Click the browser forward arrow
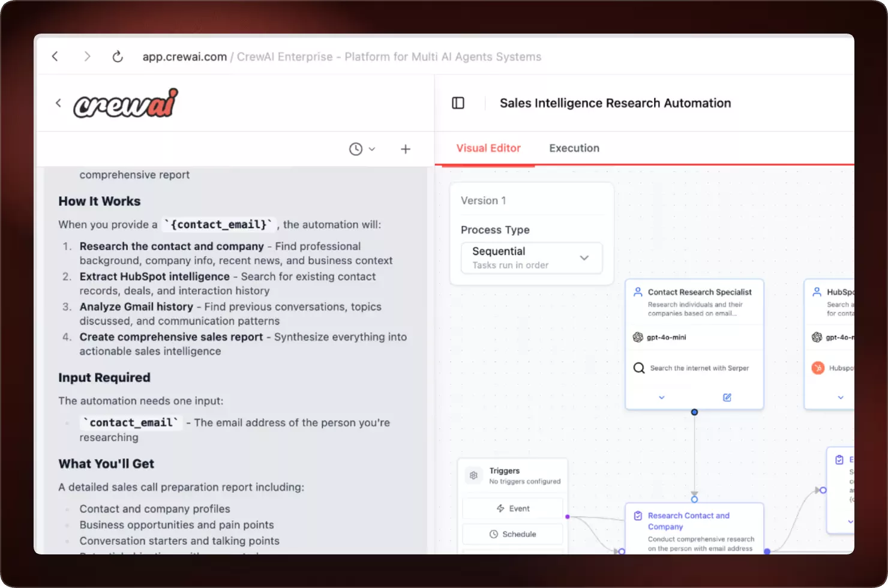 87,56
